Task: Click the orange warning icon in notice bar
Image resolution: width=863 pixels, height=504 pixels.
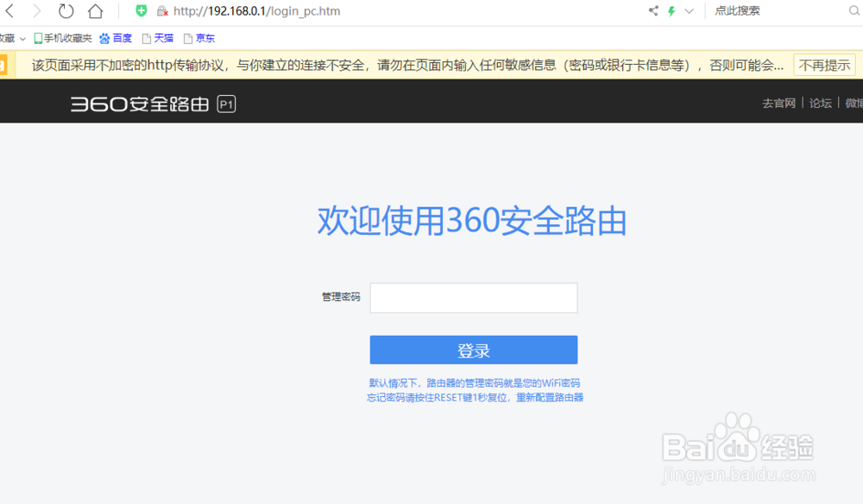Action: coord(3,66)
